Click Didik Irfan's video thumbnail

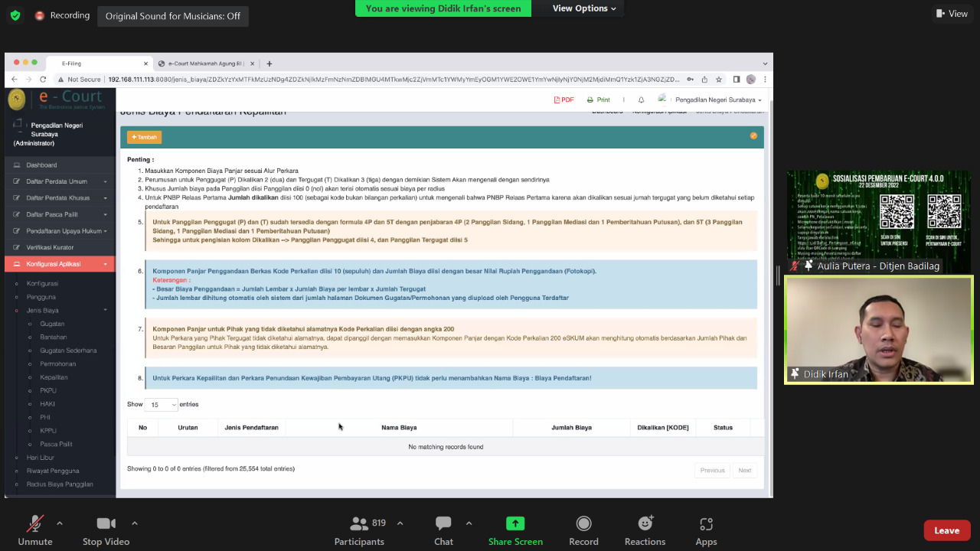point(878,329)
